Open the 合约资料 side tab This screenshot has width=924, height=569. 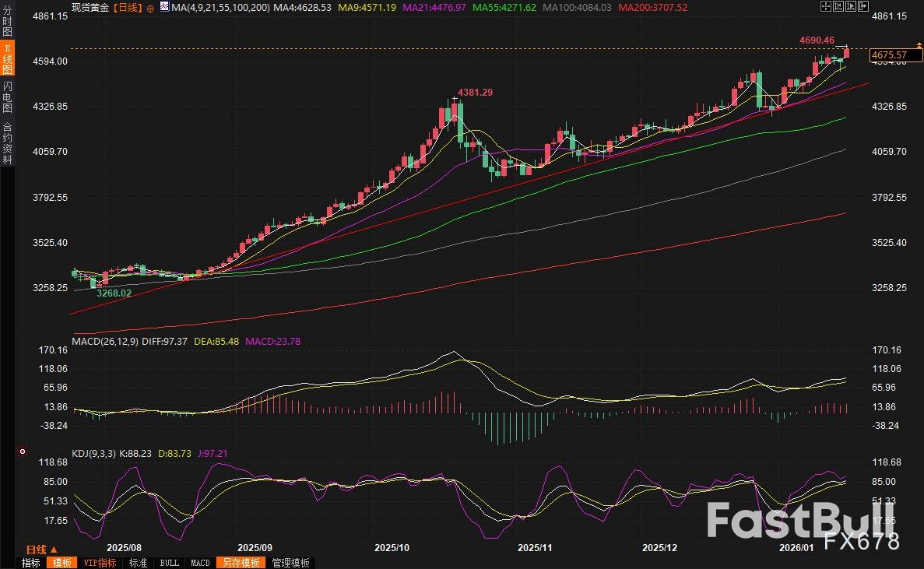(7, 142)
